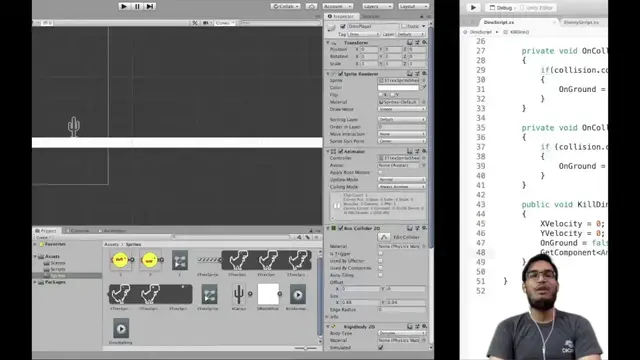Toggle the Is Trigger checkbox

pyautogui.click(x=380, y=253)
